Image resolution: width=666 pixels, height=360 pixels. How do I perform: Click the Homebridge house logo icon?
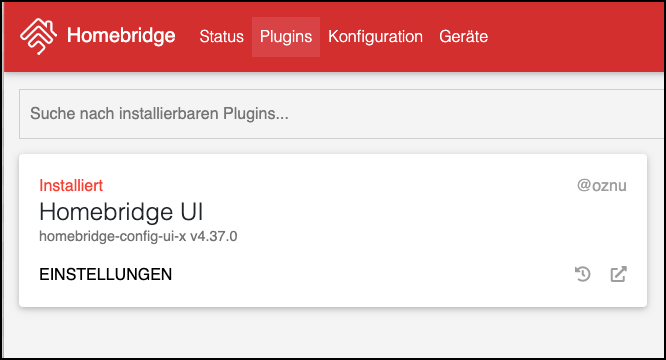(x=38, y=36)
